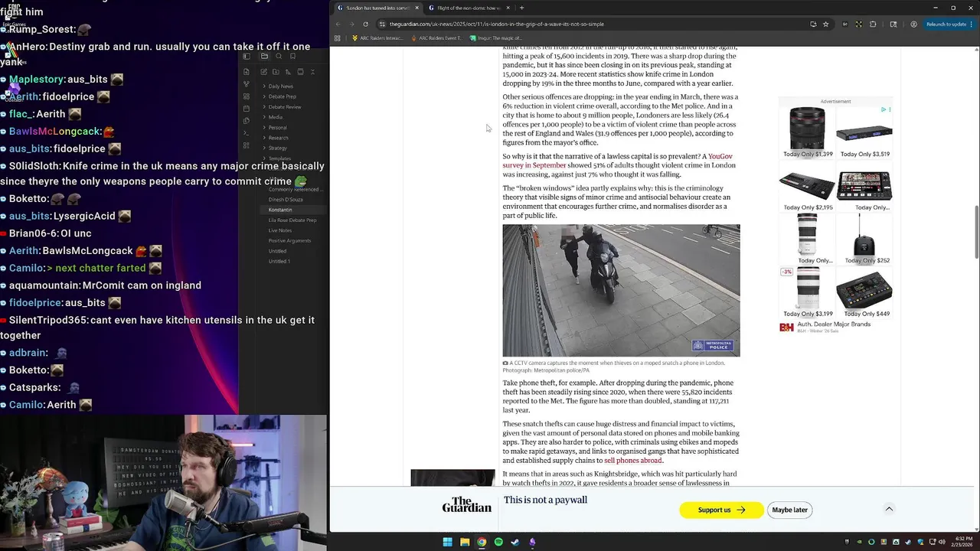This screenshot has width=980, height=551.
Task: Open the AdChoices icon on the advertisement
Action: tap(885, 109)
